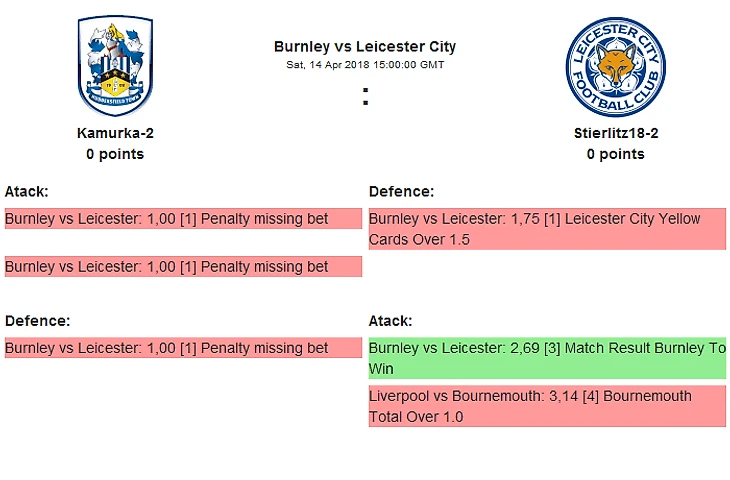Click 0 points under Stierlitz18-2

click(x=615, y=154)
